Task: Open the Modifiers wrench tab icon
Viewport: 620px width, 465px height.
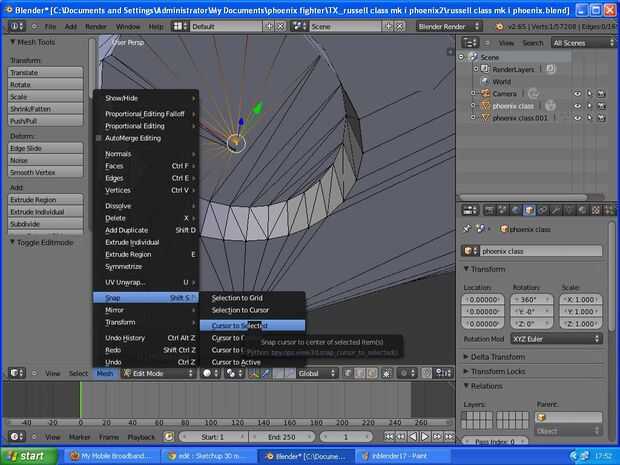Action: tap(556, 210)
